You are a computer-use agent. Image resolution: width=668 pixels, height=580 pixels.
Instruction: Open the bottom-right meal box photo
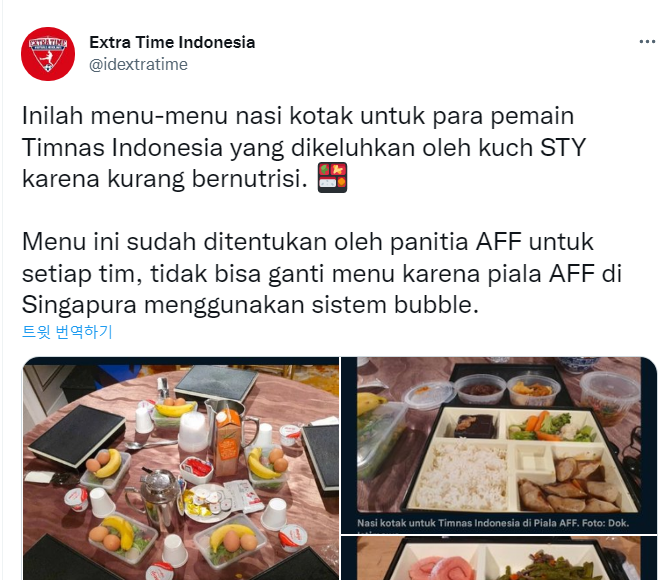pos(499,558)
